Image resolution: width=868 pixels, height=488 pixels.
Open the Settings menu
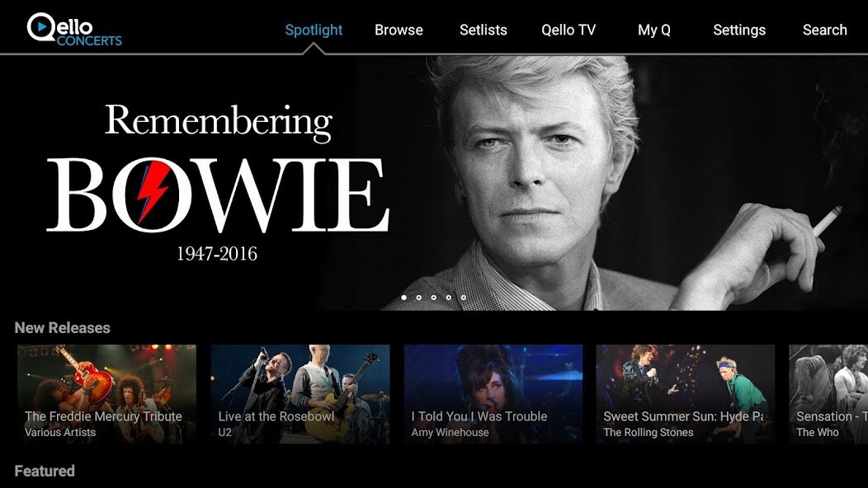click(739, 30)
